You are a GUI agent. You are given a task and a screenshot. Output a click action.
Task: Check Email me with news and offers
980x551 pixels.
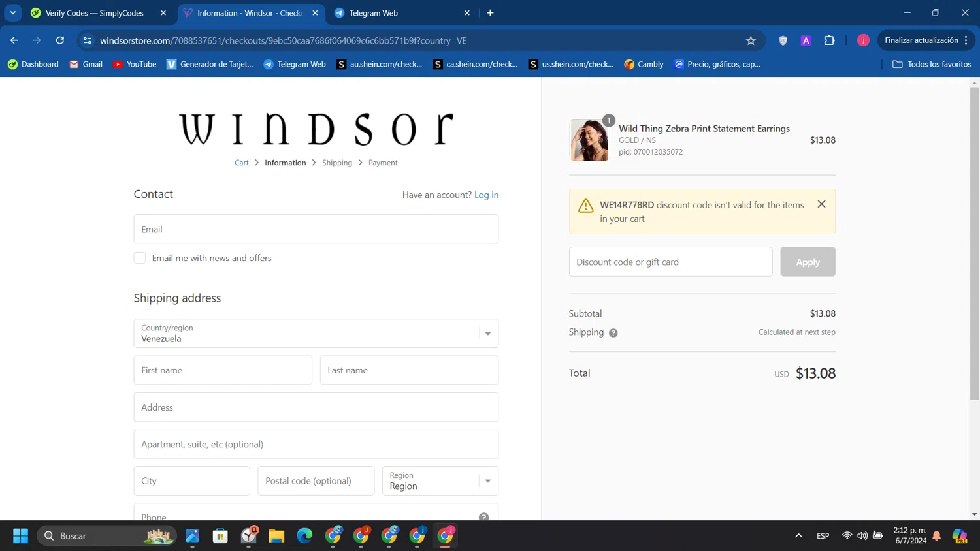(x=140, y=258)
